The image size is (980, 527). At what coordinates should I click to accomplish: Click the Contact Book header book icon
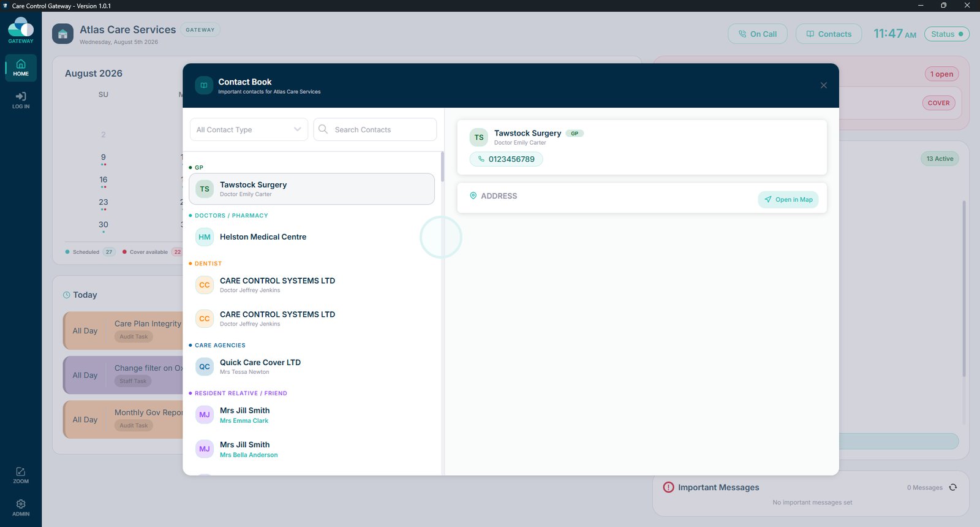[x=204, y=85]
